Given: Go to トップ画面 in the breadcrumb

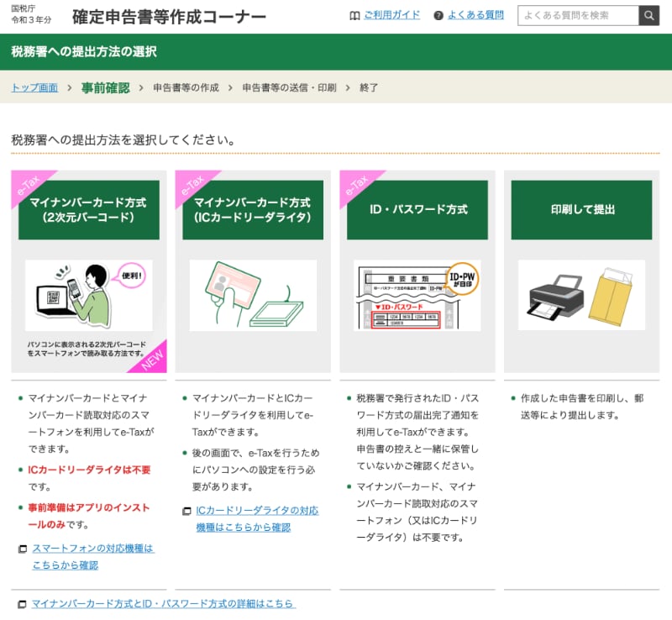Looking at the screenshot, I should click(x=34, y=87).
